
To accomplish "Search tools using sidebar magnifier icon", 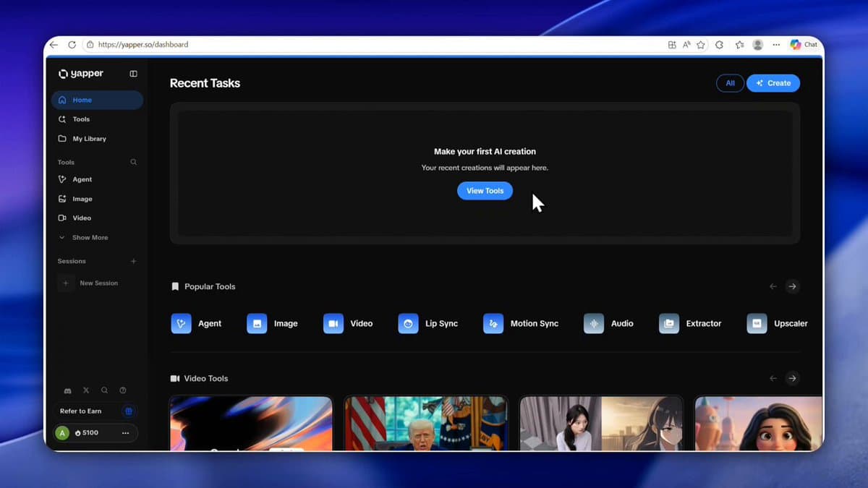I will coord(133,162).
